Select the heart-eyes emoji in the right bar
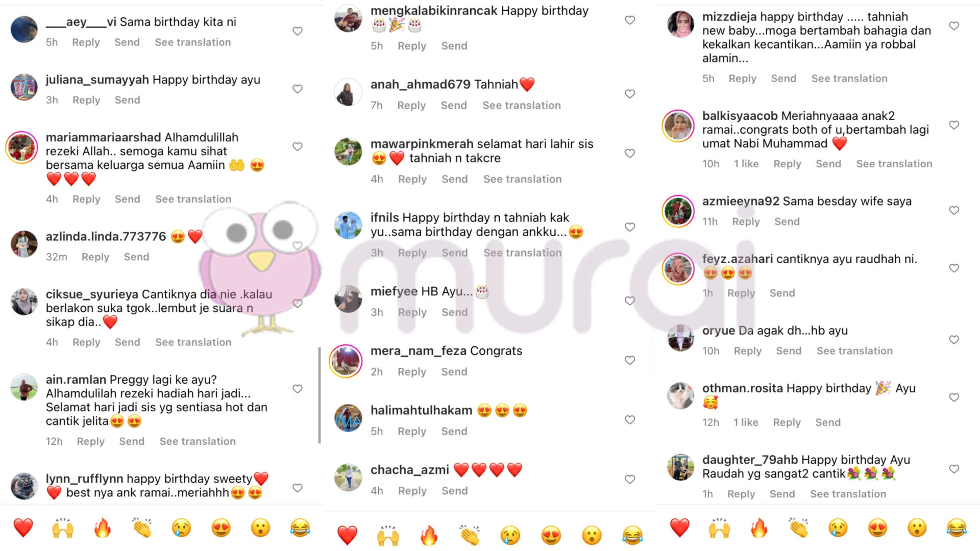 coord(877,528)
